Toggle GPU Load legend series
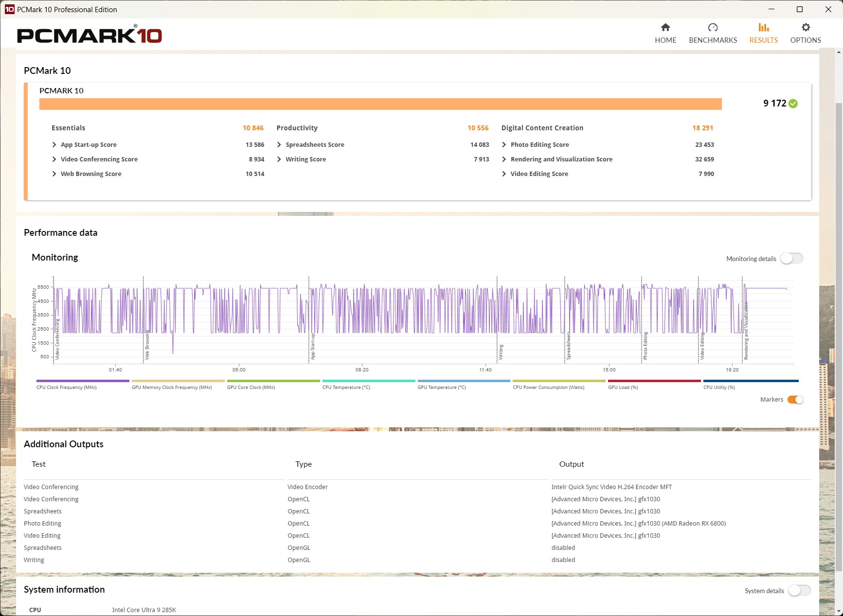 pyautogui.click(x=654, y=385)
